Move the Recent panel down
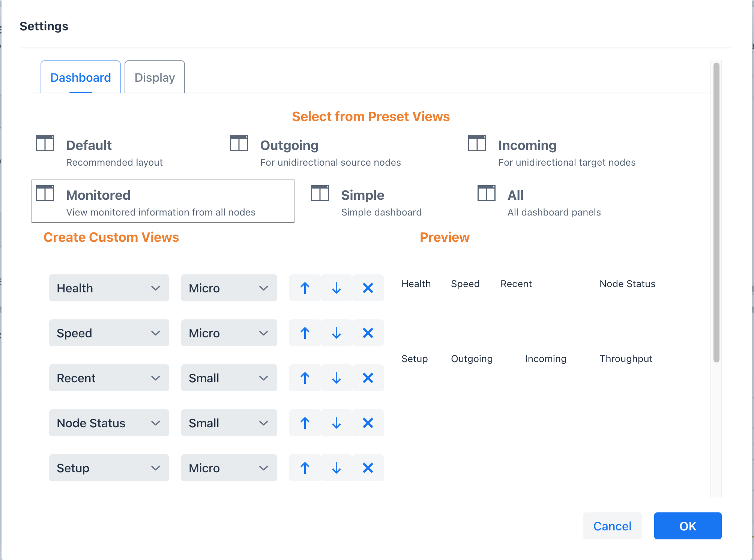The height and width of the screenshot is (560, 754). pos(336,378)
